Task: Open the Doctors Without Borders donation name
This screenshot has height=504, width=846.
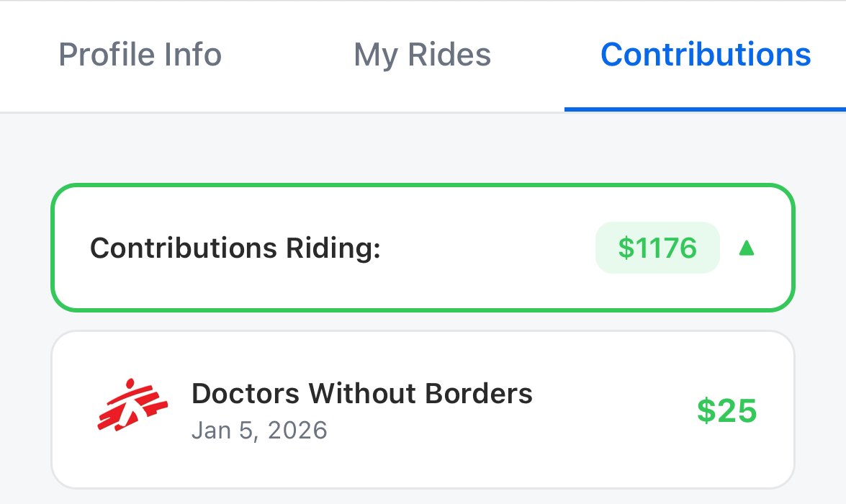Action: 361,393
